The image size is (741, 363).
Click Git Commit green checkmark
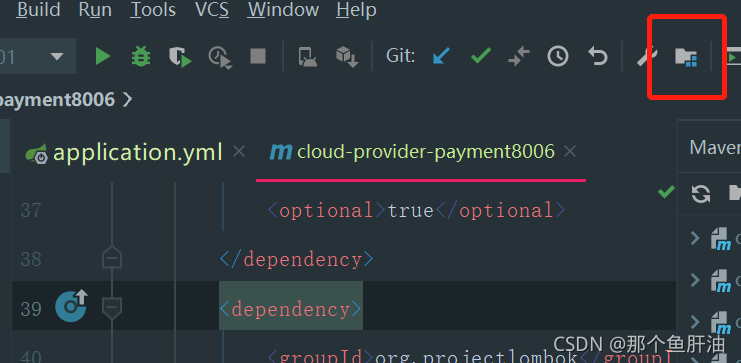coord(481,56)
